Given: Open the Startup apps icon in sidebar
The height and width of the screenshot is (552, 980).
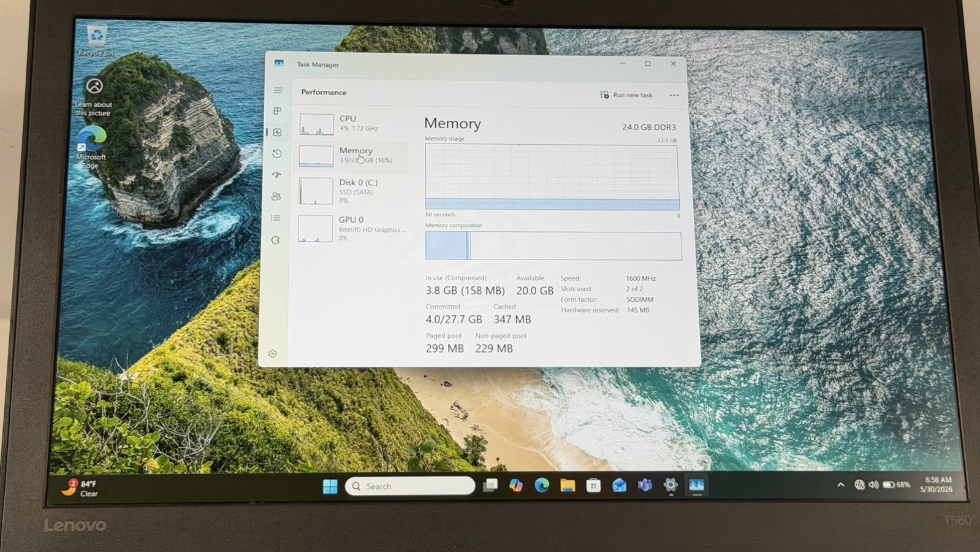Looking at the screenshot, I should pyautogui.click(x=276, y=175).
